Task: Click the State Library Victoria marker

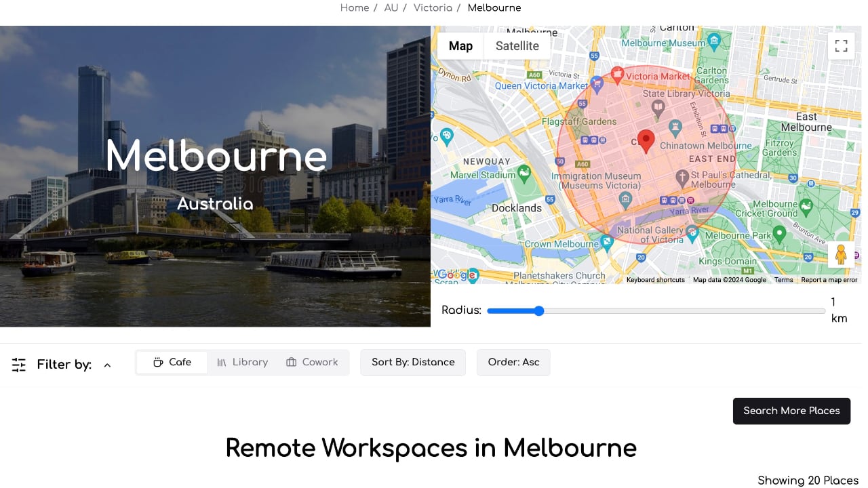Action: tap(658, 106)
